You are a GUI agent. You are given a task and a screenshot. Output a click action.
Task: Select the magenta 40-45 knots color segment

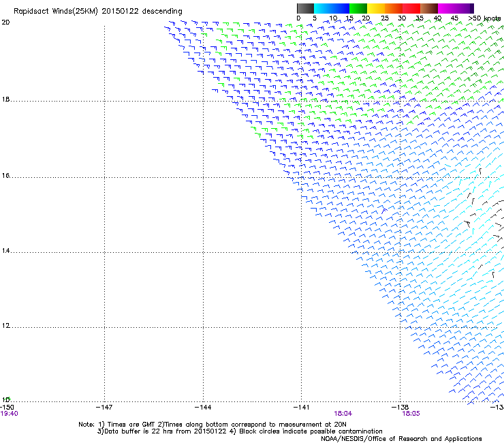point(447,8)
